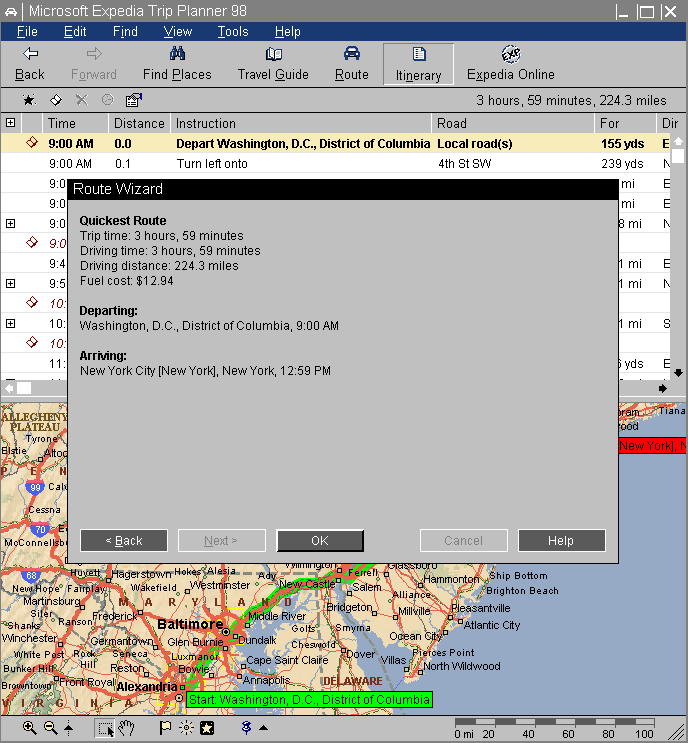Click the disabled Cancel button
Viewport: 688px width, 743px height.
[x=463, y=541]
